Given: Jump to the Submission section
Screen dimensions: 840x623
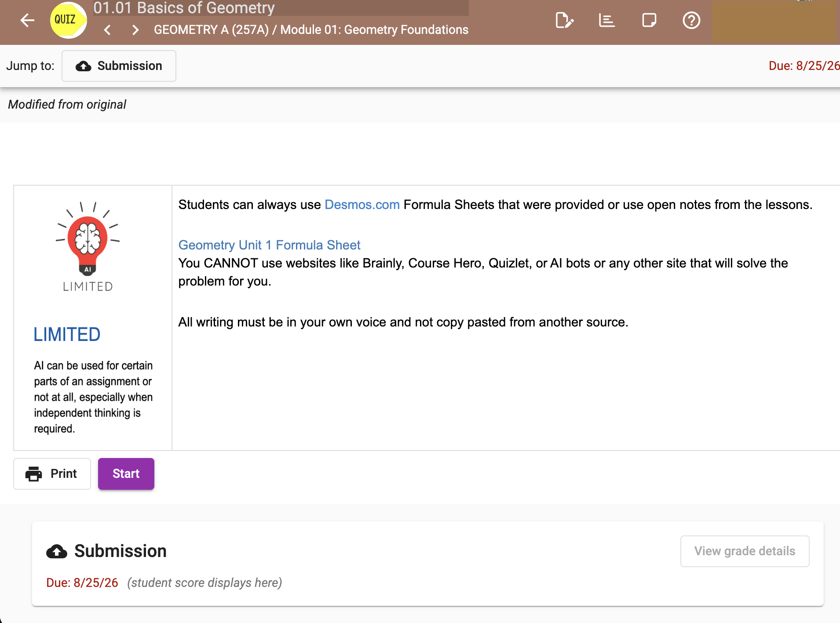Looking at the screenshot, I should 119,66.
